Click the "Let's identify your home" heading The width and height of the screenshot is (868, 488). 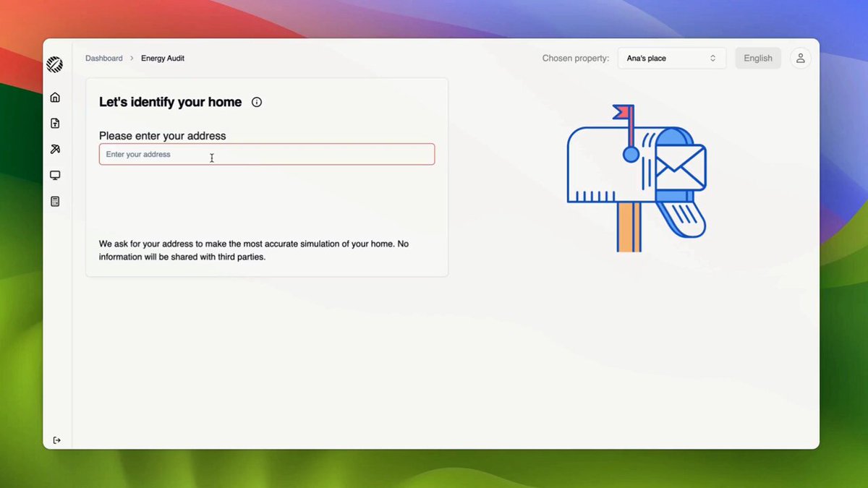pos(171,102)
